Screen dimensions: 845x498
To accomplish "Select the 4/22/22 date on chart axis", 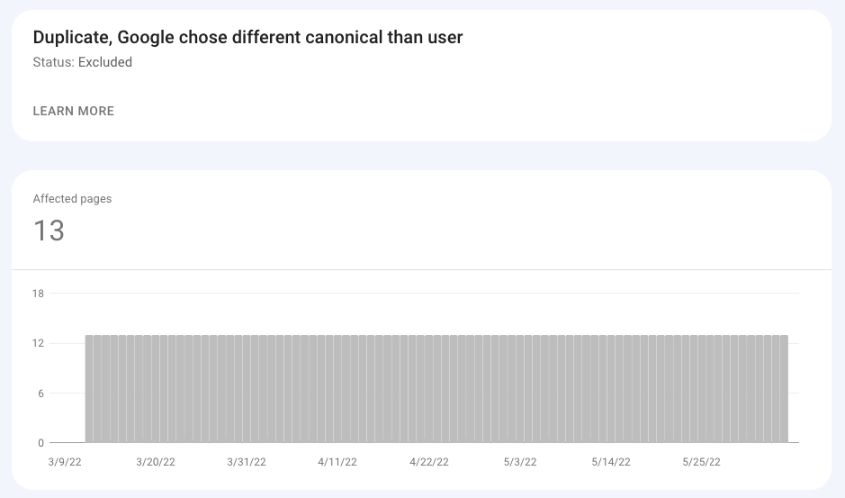I will [x=429, y=462].
